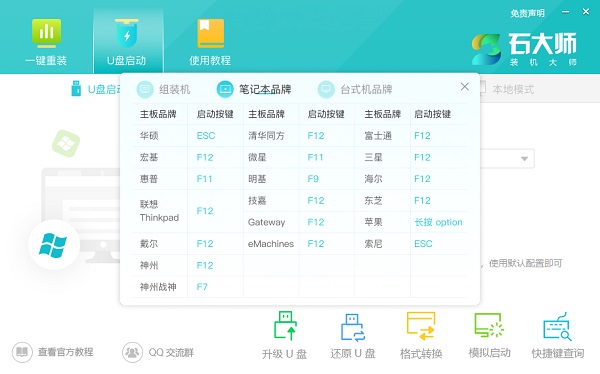Click the 快捷键查询 keyboard icon

coord(558,326)
